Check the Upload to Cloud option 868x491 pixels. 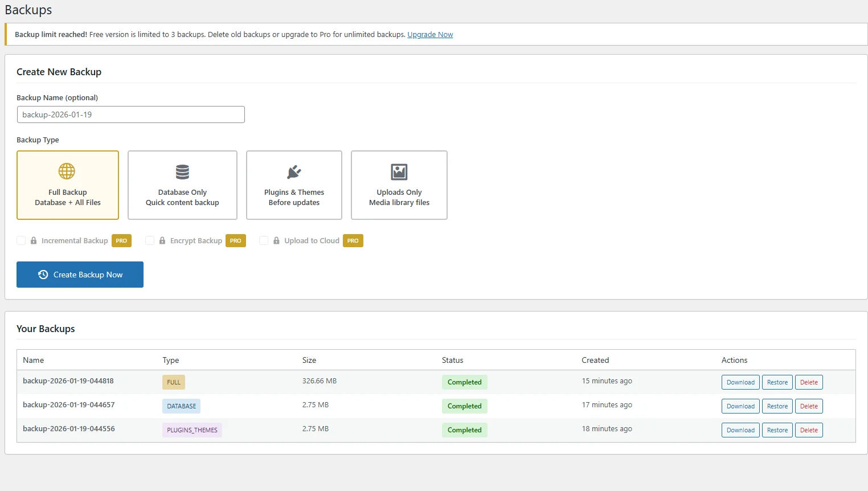264,240
